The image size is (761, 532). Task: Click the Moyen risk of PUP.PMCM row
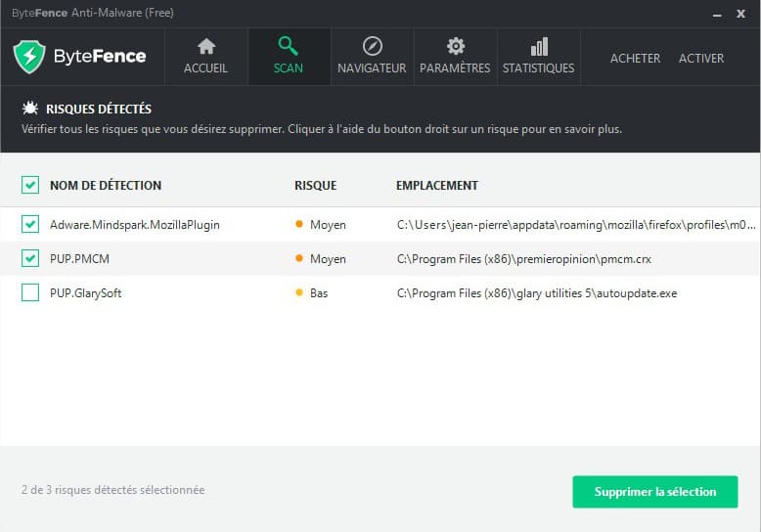pyautogui.click(x=328, y=259)
